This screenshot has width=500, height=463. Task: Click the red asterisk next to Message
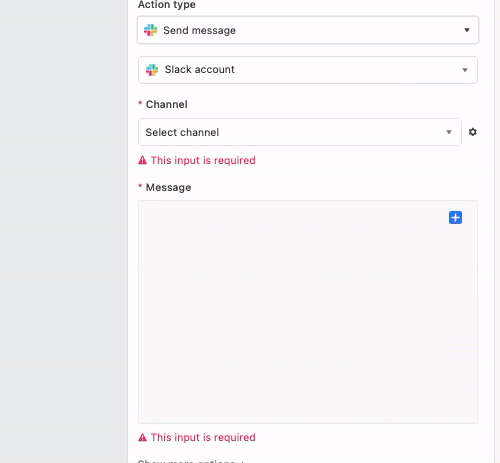(140, 186)
